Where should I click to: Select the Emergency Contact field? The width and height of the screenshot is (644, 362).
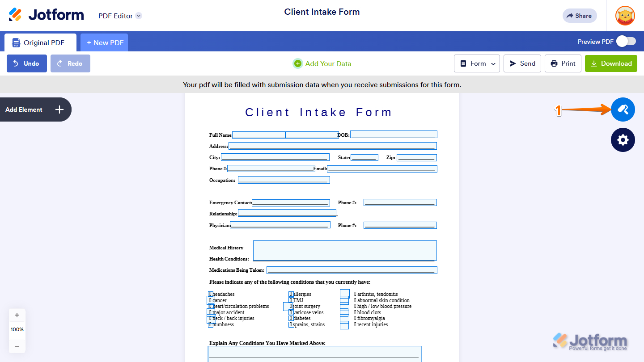click(291, 203)
